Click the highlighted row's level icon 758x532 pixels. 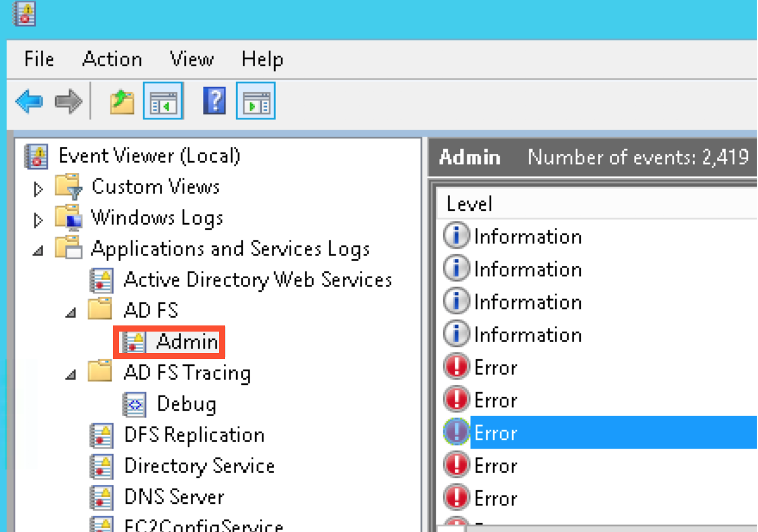tap(456, 433)
